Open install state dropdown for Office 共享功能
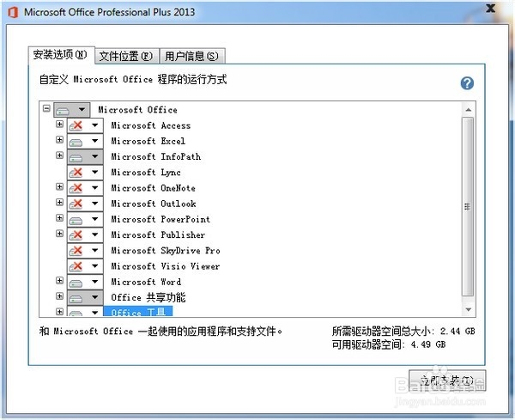The height and width of the screenshot is (420, 515). coord(85,297)
